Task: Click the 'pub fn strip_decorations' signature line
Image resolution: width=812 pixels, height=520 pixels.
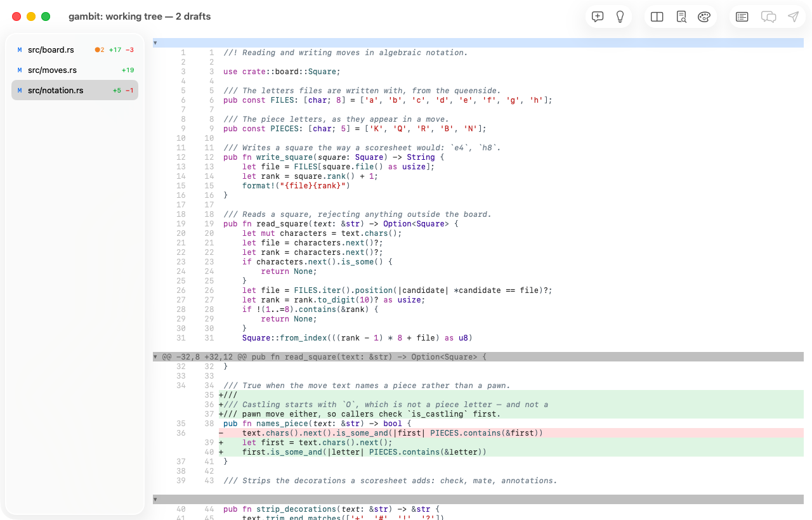Action: [331, 509]
